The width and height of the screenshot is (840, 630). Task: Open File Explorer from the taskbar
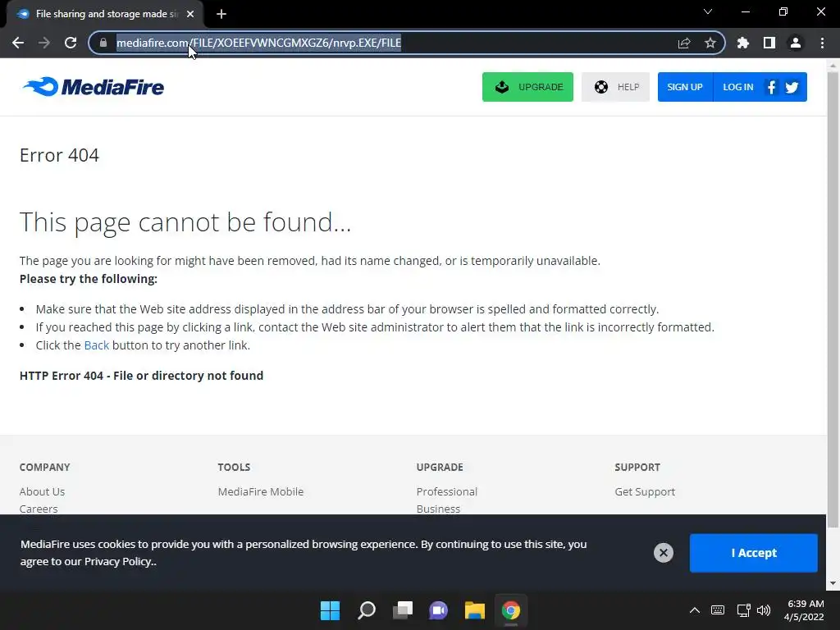click(475, 610)
